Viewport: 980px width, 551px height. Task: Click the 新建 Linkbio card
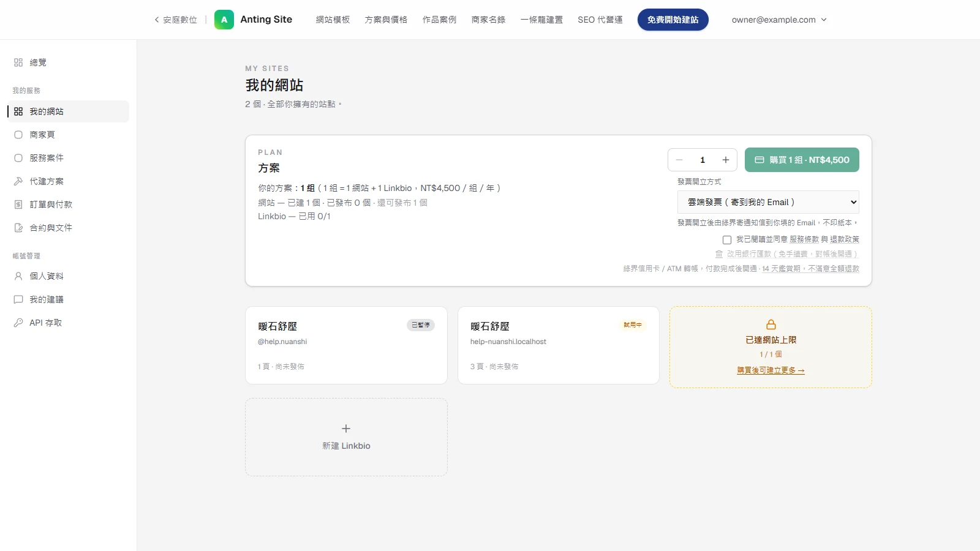tap(346, 437)
